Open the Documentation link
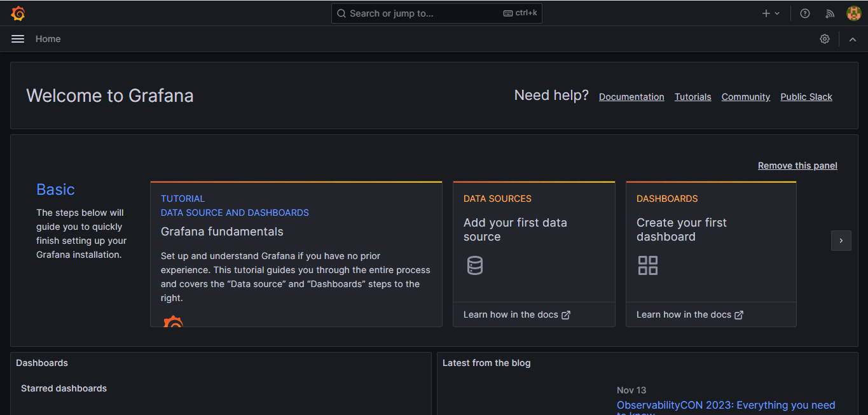Image resolution: width=868 pixels, height=415 pixels. point(631,96)
